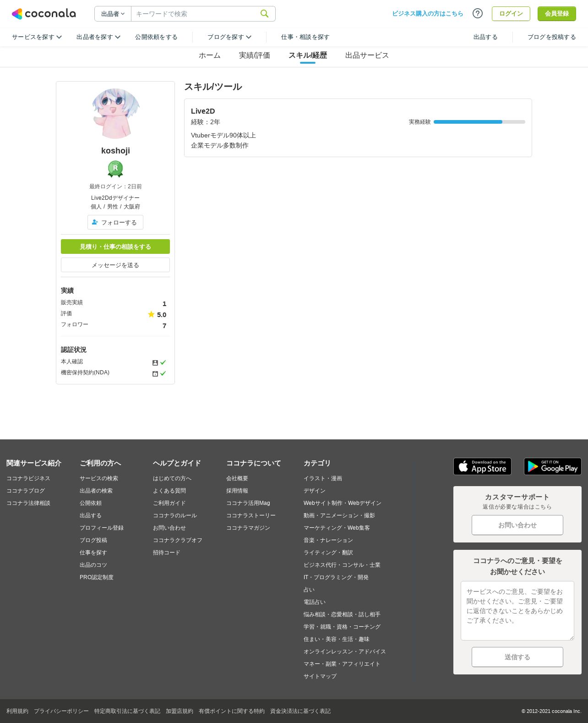Open サービスの検索 footer link
The height and width of the screenshot is (723, 588).
[x=99, y=478]
